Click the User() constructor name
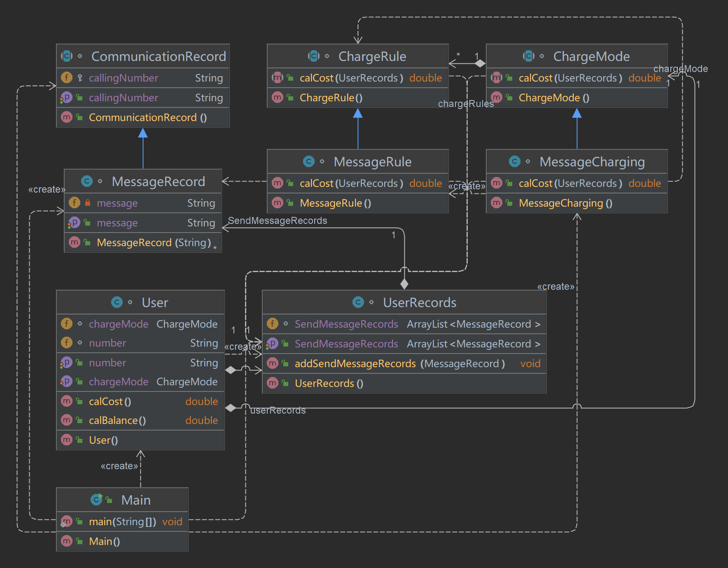This screenshot has width=728, height=568. tap(103, 440)
